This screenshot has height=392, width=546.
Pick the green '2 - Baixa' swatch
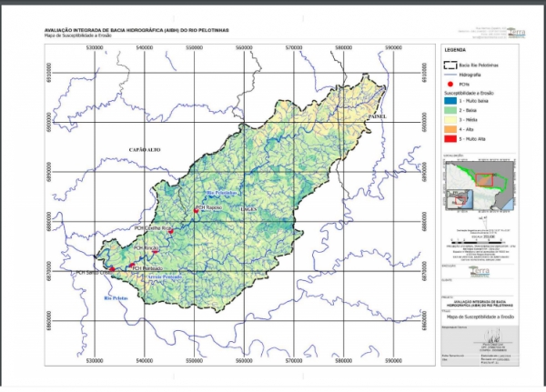(x=451, y=110)
